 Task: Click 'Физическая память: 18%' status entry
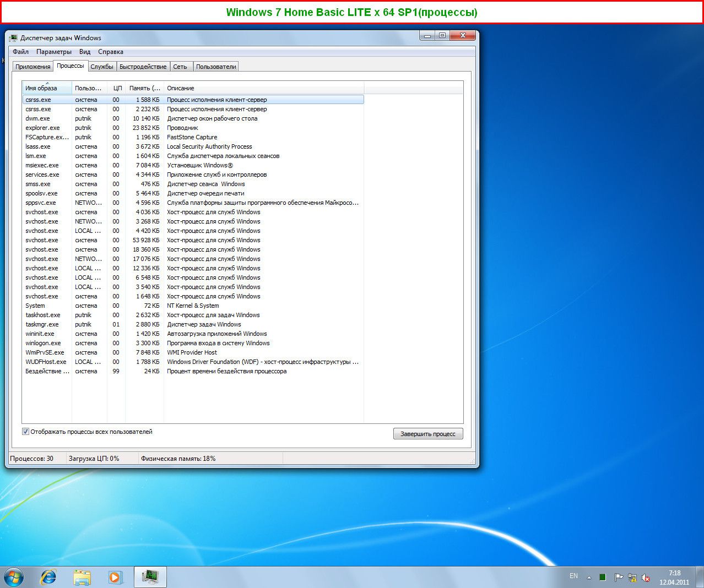pyautogui.click(x=178, y=459)
